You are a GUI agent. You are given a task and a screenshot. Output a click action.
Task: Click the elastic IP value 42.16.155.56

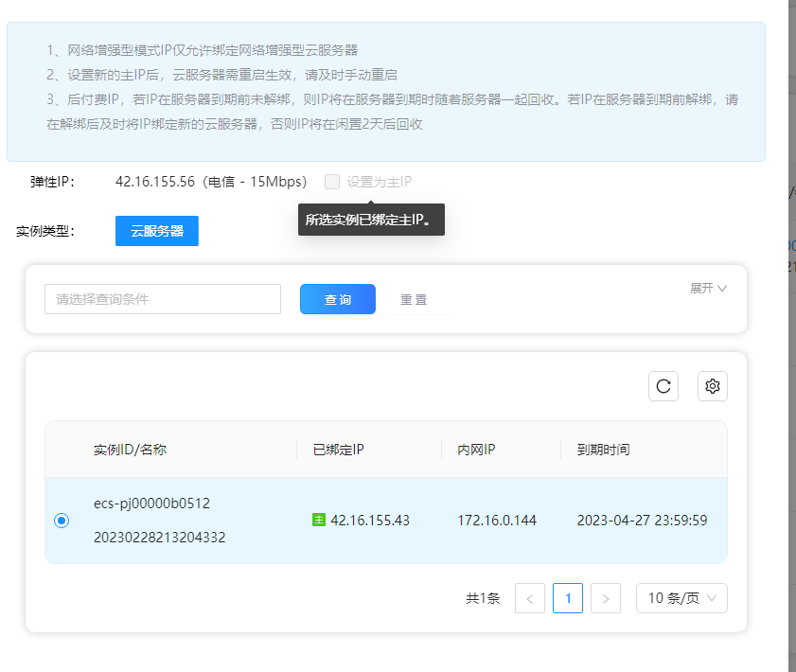point(155,182)
